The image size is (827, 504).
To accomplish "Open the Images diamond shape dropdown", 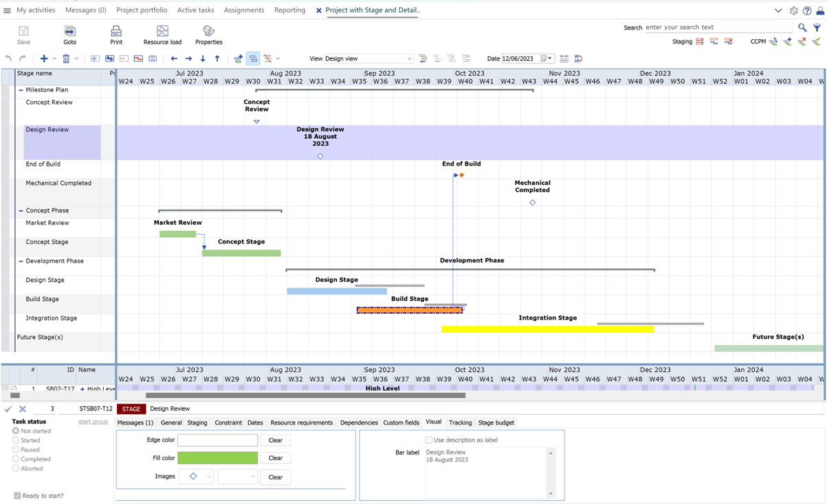I will coord(196,476).
